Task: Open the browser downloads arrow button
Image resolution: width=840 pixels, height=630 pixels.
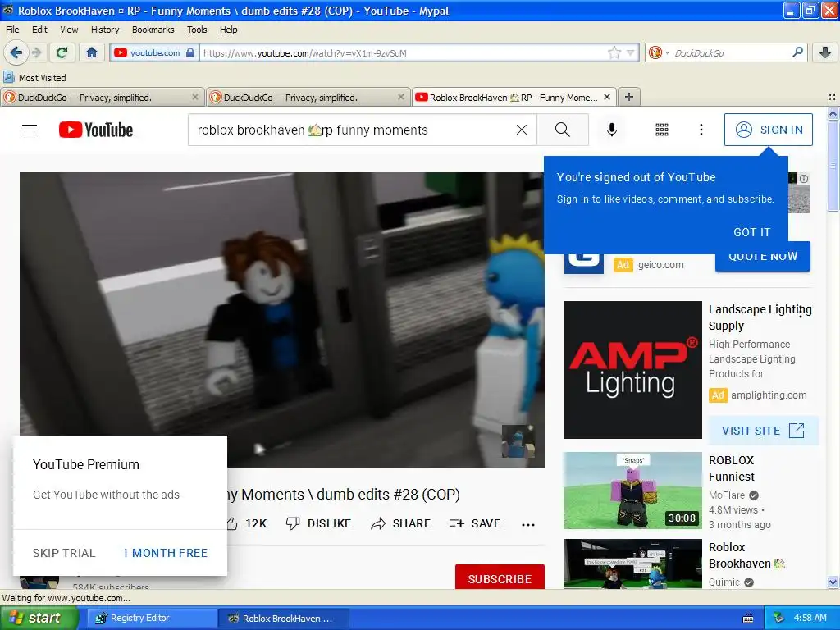Action: pos(825,52)
